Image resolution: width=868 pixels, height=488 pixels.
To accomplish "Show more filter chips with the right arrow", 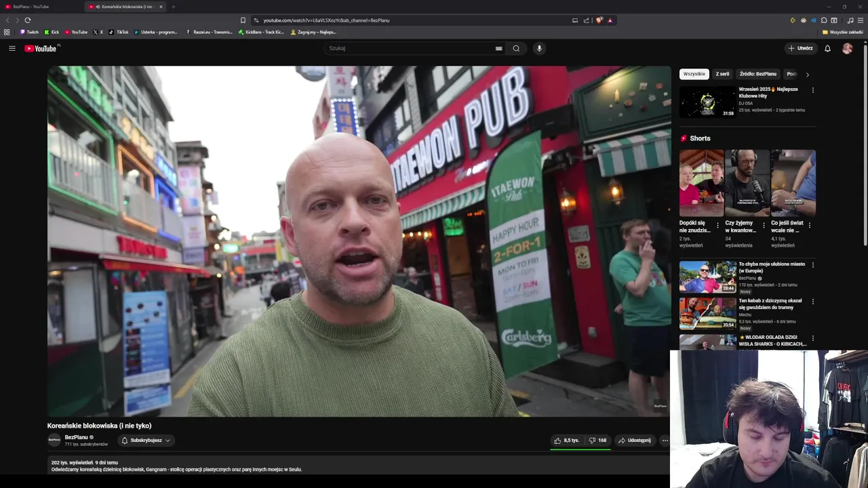I will [807, 75].
